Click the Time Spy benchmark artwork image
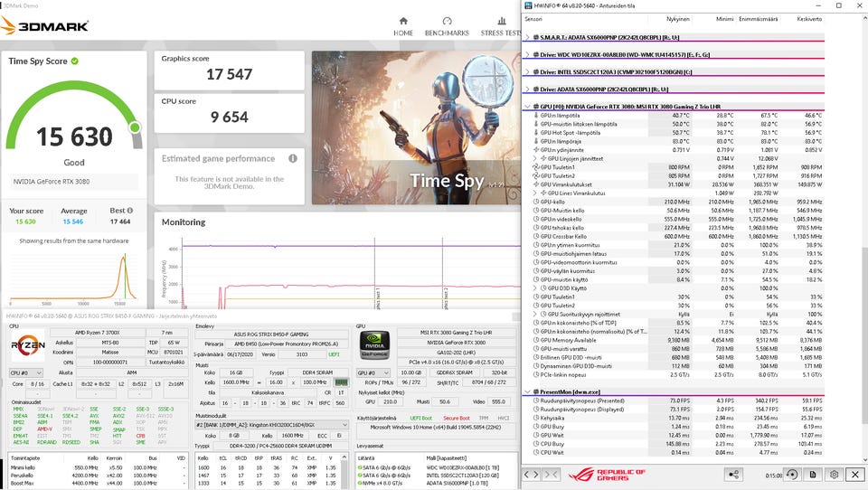 click(414, 127)
